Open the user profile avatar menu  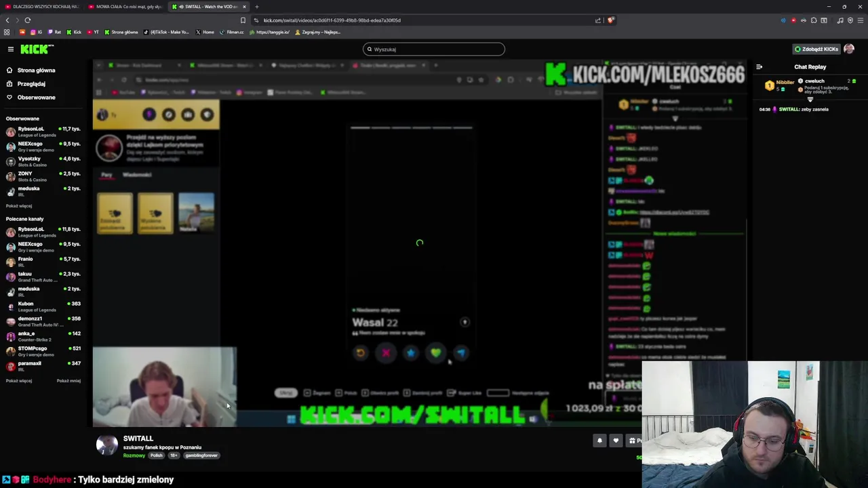tap(849, 49)
